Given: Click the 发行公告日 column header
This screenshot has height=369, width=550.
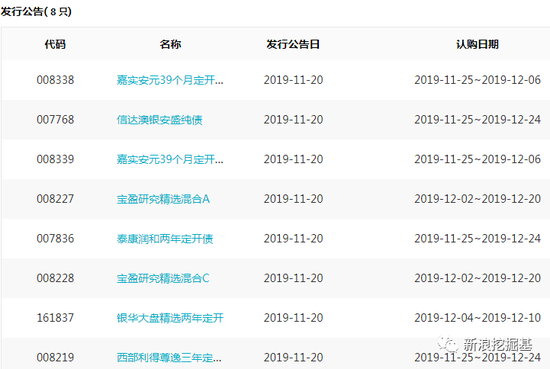Looking at the screenshot, I should tap(293, 45).
